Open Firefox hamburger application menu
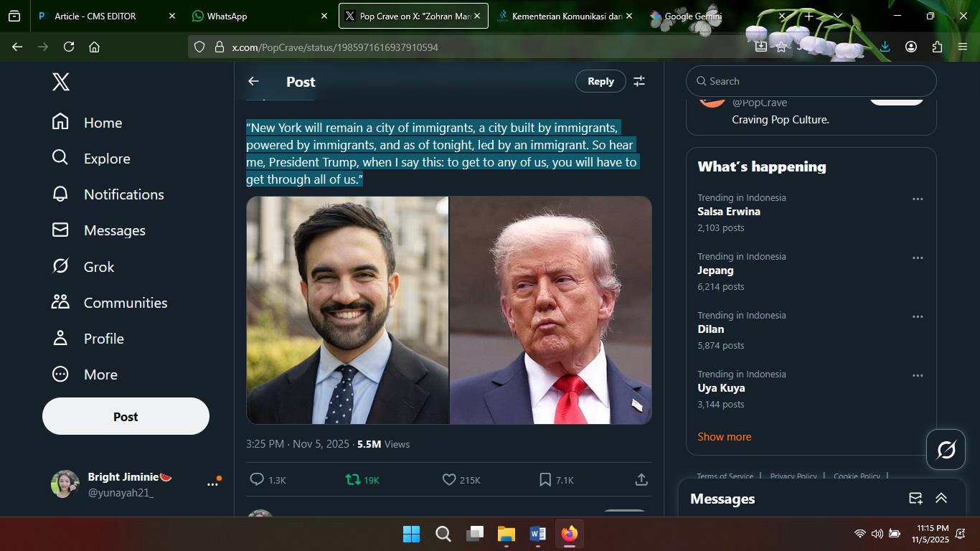This screenshot has height=551, width=980. (x=963, y=47)
